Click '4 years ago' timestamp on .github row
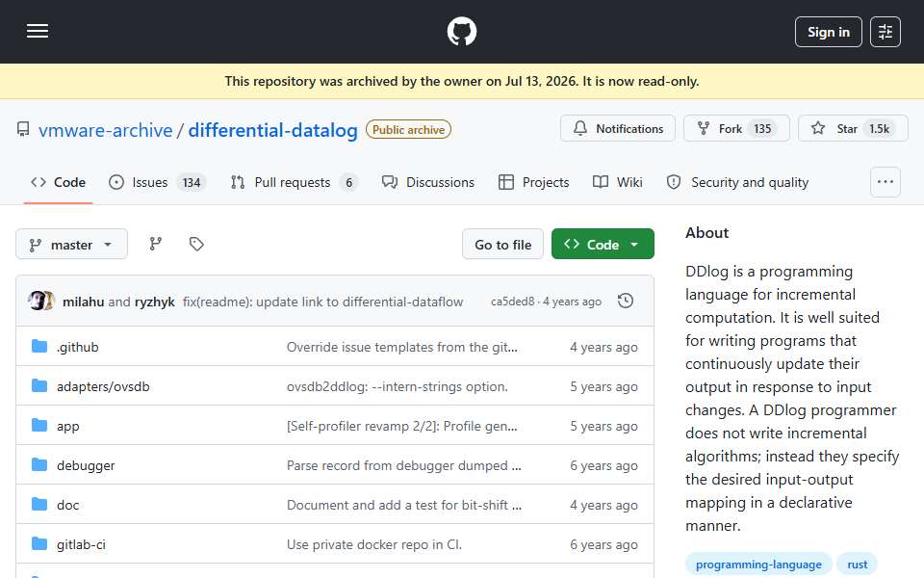The height and width of the screenshot is (578, 924). [603, 348]
